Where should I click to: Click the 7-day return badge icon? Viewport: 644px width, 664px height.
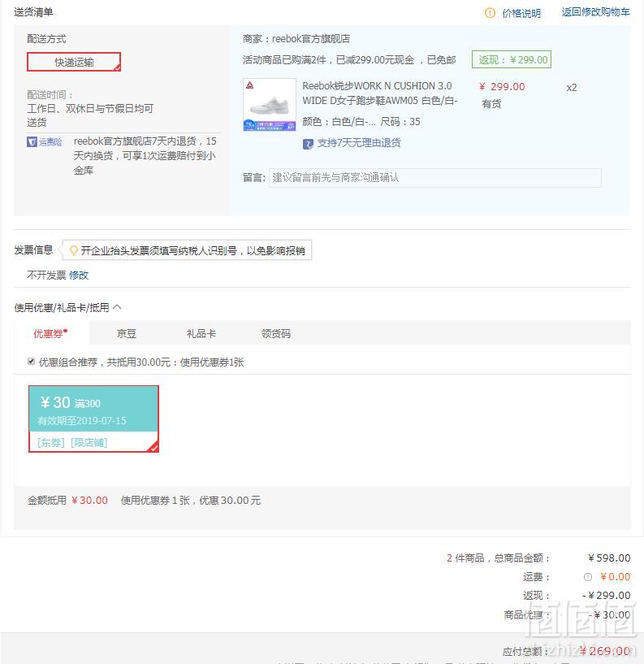click(308, 144)
